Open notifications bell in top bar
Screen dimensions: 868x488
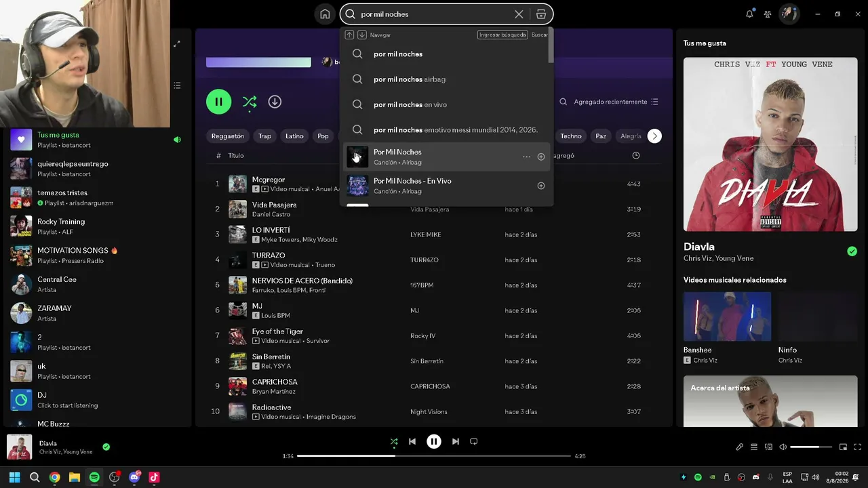(749, 14)
